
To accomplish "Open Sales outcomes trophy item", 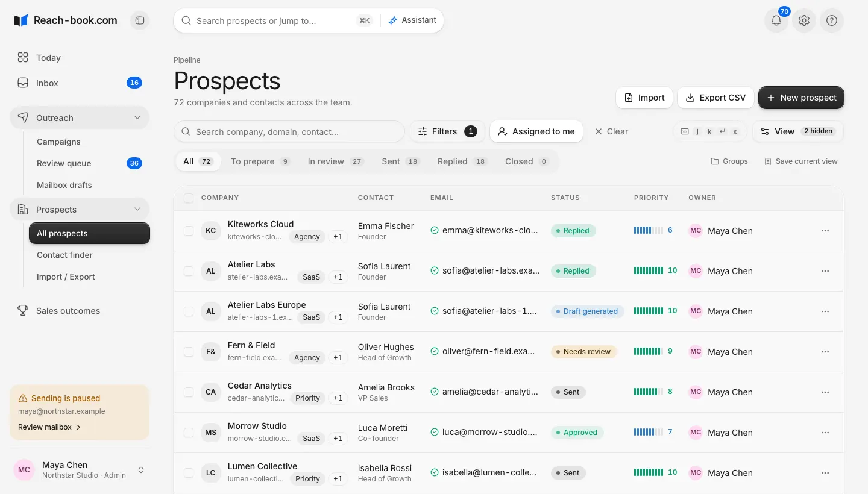I will click(80, 311).
